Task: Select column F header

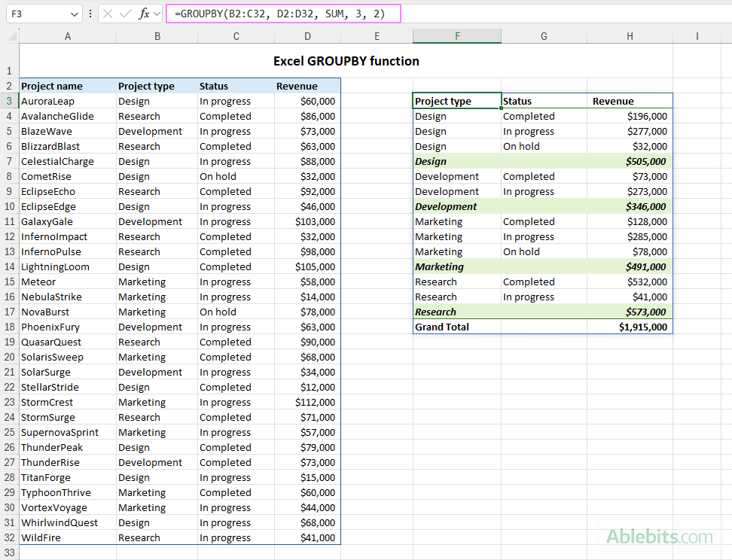Action: pyautogui.click(x=456, y=36)
